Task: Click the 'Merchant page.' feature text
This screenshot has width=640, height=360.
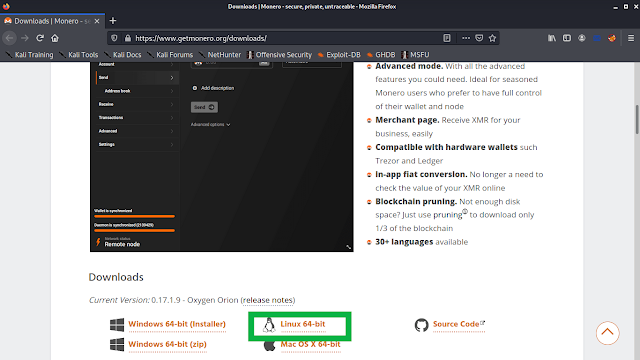Action: (407, 120)
